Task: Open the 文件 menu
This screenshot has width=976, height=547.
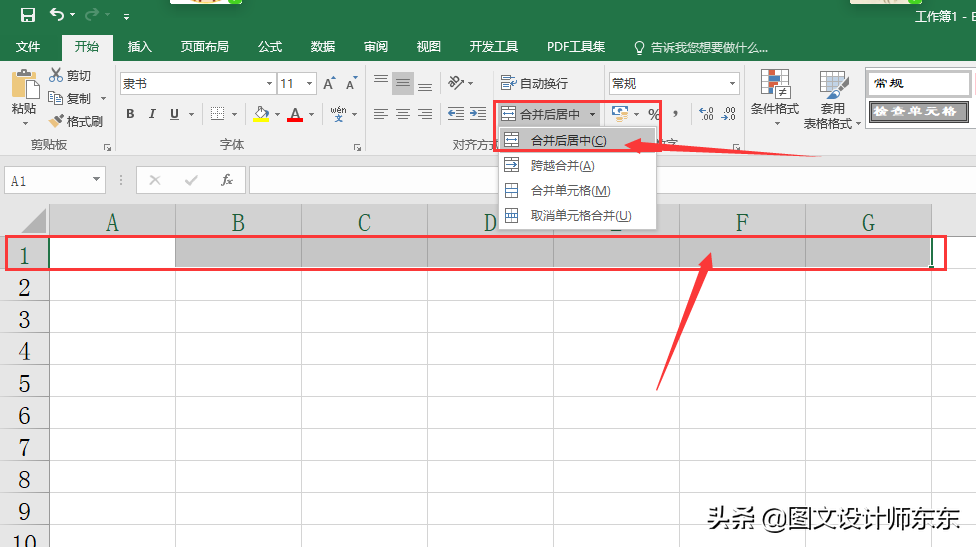Action: click(x=28, y=47)
